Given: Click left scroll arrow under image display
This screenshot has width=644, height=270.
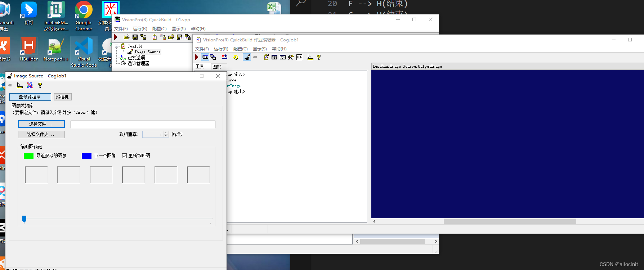Looking at the screenshot, I should tap(374, 221).
